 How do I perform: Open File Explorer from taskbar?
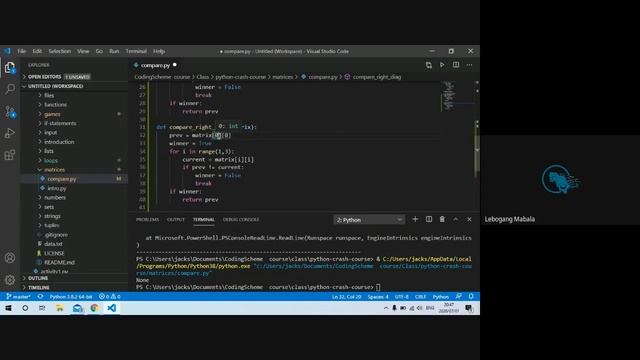[60, 308]
